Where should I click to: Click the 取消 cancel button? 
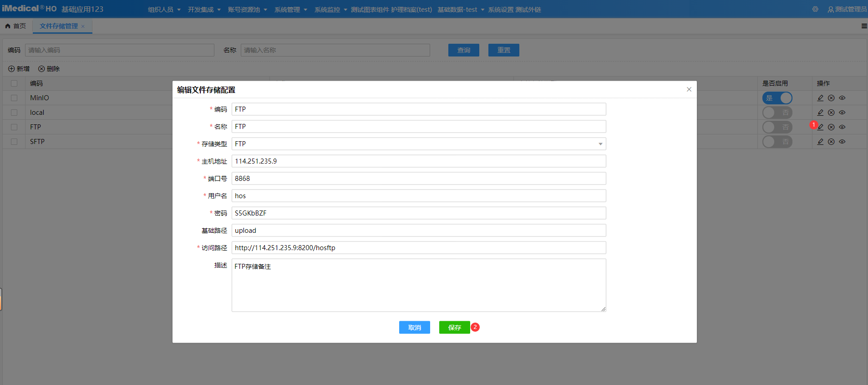pyautogui.click(x=415, y=328)
